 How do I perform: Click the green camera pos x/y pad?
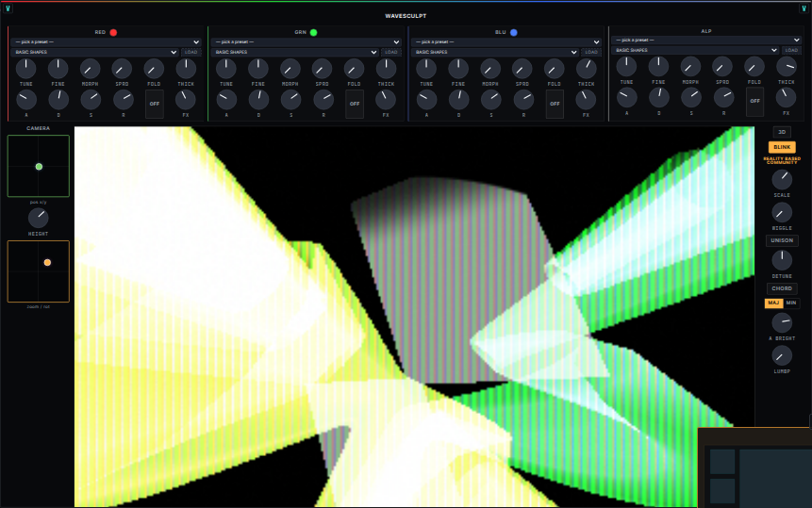[39, 166]
